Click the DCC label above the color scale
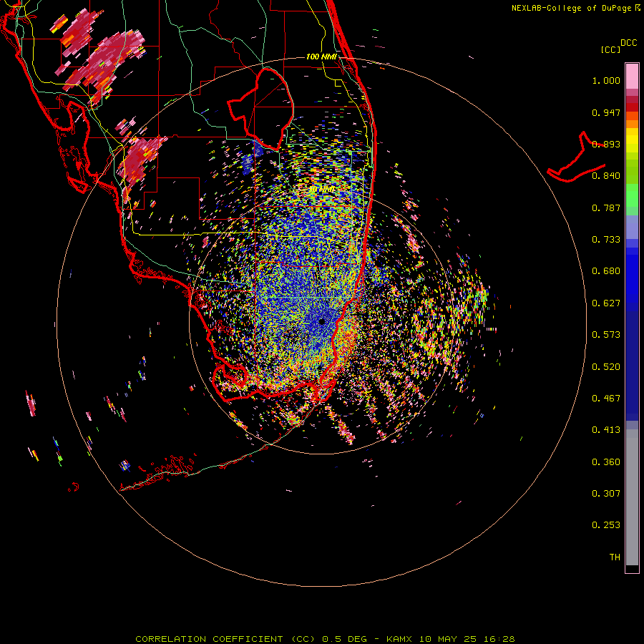The image size is (644, 644). [x=629, y=43]
